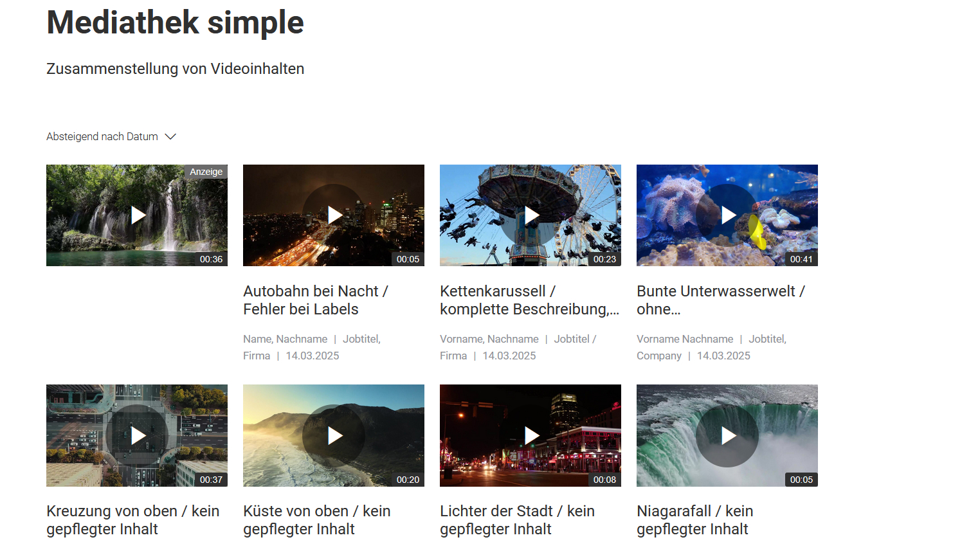Click the play icon on "Kreuzung von oben"

point(137,435)
